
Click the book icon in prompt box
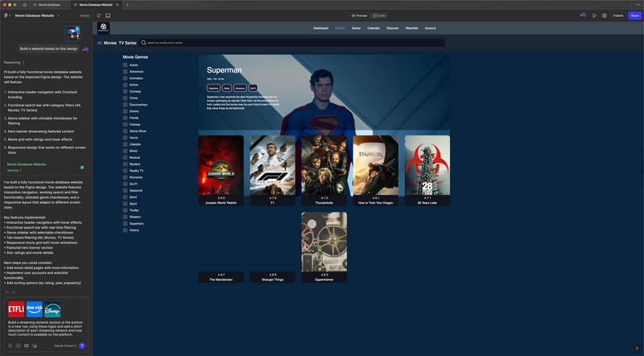[x=27, y=346]
